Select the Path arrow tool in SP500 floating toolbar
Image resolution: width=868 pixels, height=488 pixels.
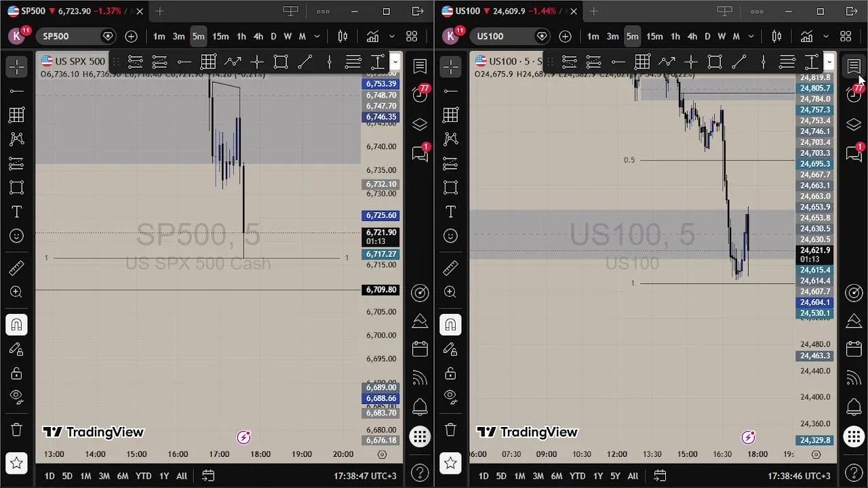(233, 62)
